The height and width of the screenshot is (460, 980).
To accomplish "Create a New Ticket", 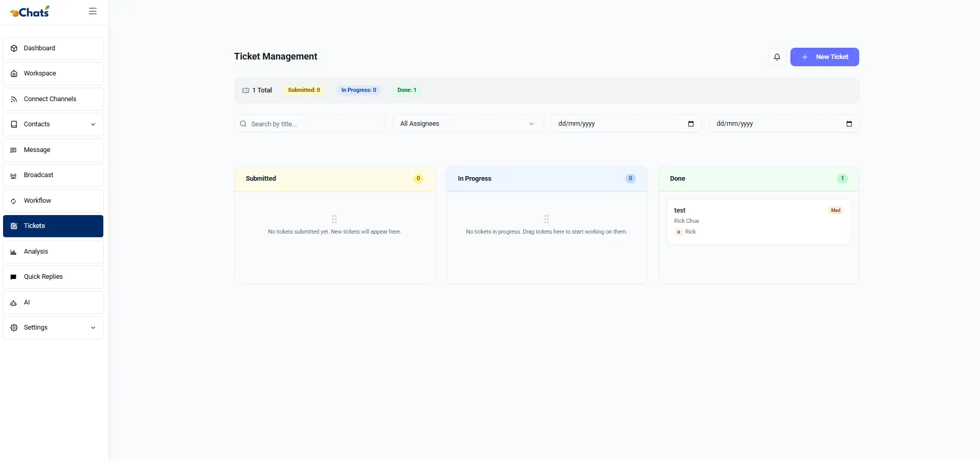I will pos(824,57).
